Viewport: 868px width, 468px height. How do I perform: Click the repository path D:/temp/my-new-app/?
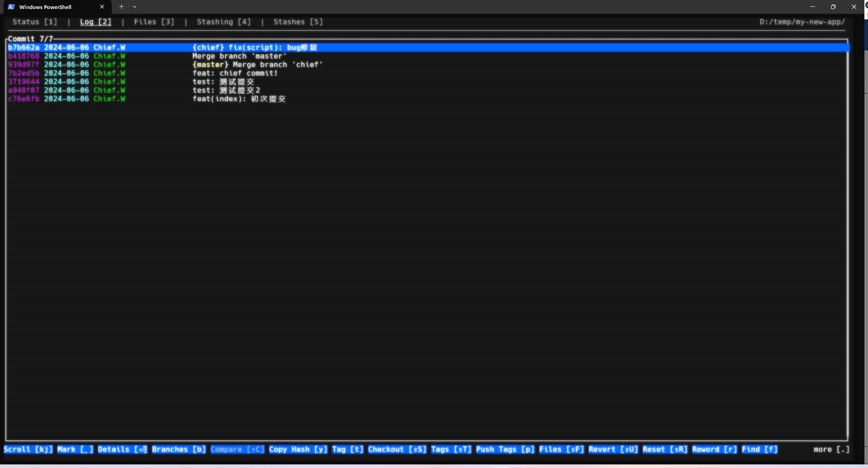(802, 22)
